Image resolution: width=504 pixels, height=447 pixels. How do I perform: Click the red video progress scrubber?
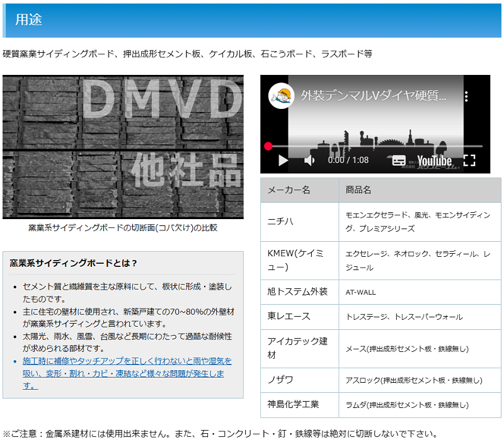[x=268, y=147]
